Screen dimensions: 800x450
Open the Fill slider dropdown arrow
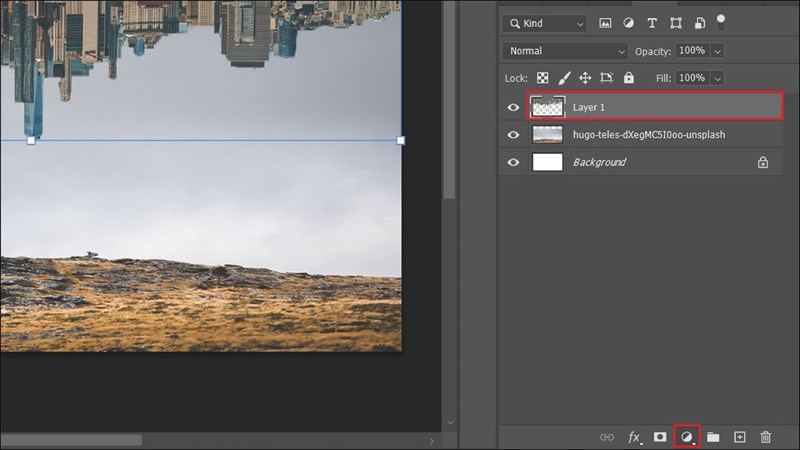pos(717,79)
